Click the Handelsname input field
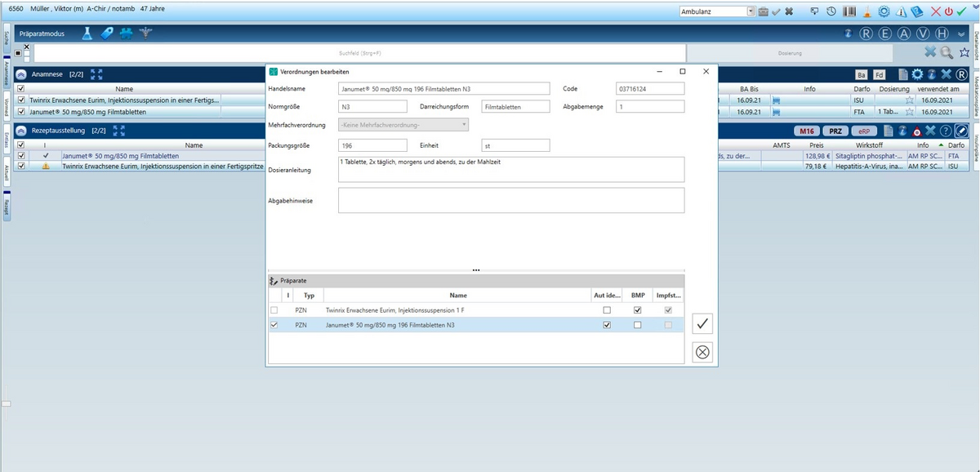 tap(444, 88)
